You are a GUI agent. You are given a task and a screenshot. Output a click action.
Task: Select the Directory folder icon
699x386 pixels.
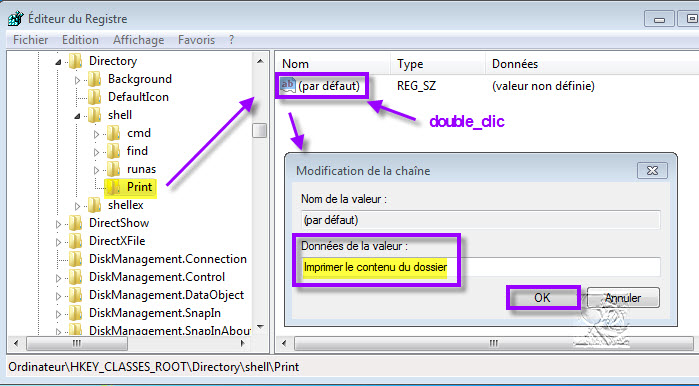pyautogui.click(x=75, y=61)
